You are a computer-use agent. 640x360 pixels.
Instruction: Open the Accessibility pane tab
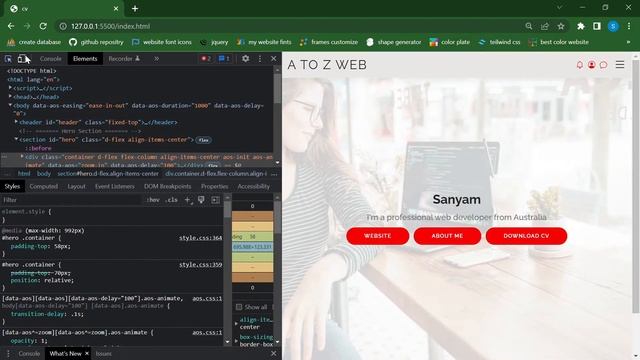click(253, 186)
